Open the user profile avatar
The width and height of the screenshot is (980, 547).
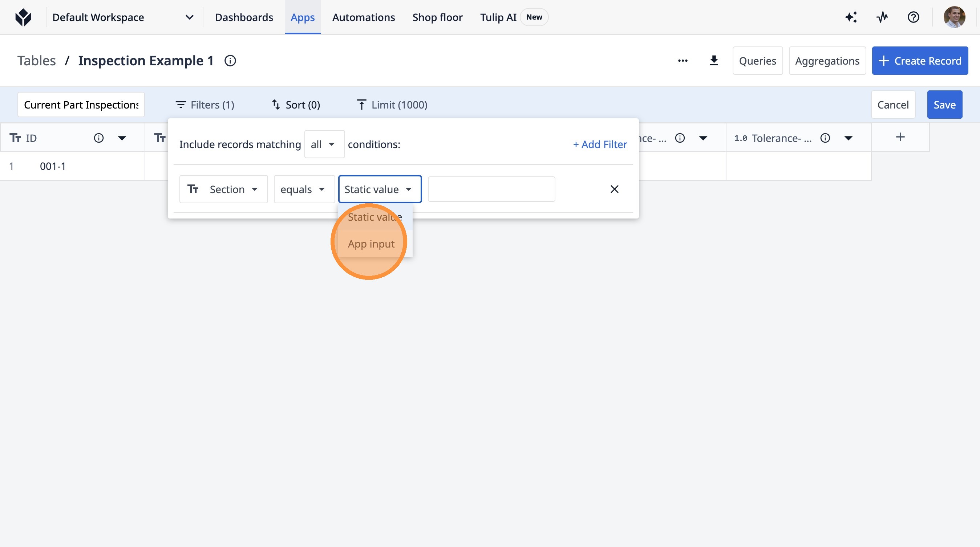[954, 17]
